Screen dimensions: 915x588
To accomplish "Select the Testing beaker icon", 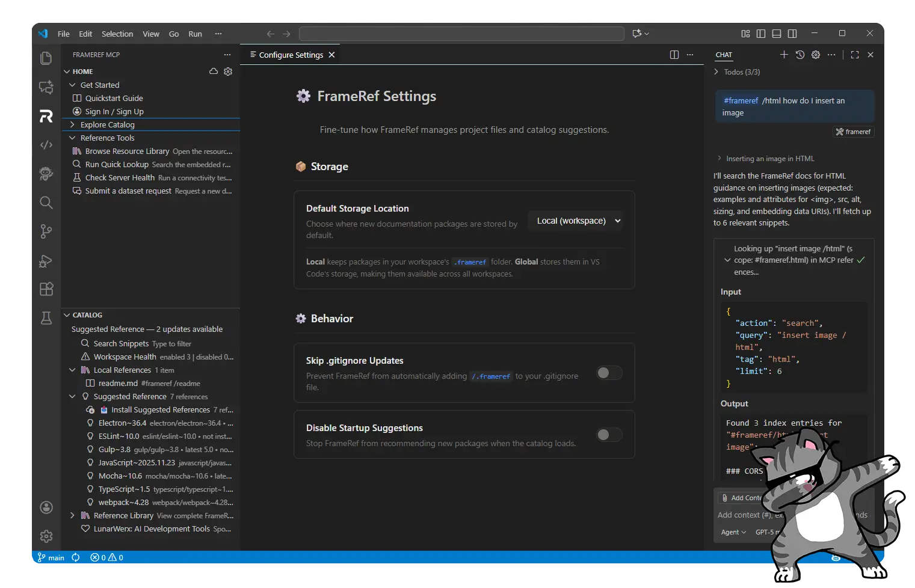I will (x=46, y=318).
